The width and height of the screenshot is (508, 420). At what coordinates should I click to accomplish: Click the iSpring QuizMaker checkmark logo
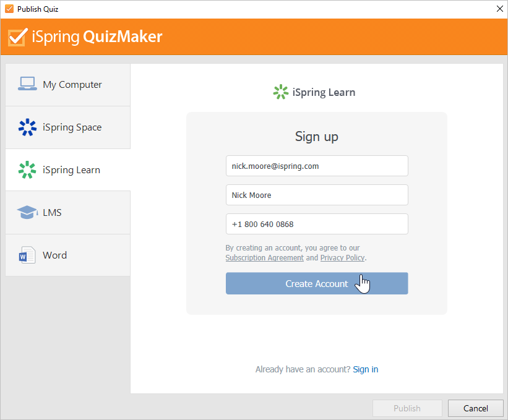17,37
